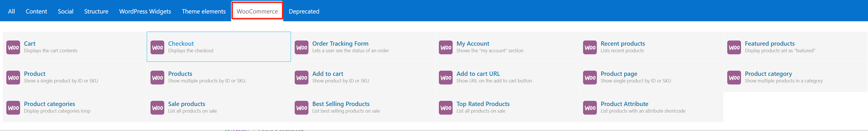Click the Woo icon for Best Selling Products
The width and height of the screenshot is (868, 131).
click(302, 108)
